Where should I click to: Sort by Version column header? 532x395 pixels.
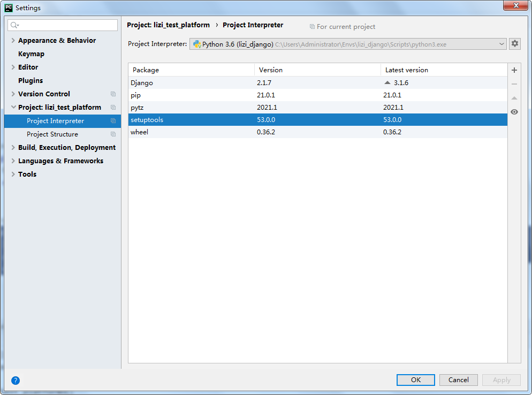[317, 70]
